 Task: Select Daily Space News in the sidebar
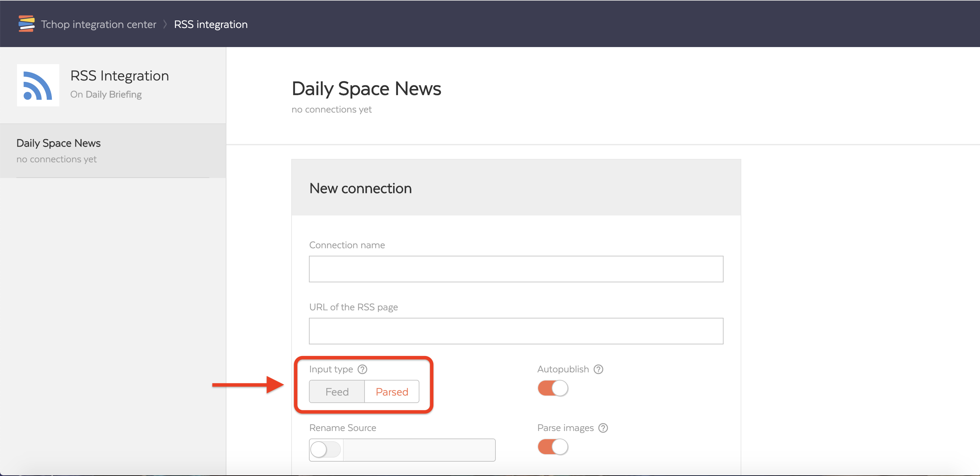[x=58, y=143]
